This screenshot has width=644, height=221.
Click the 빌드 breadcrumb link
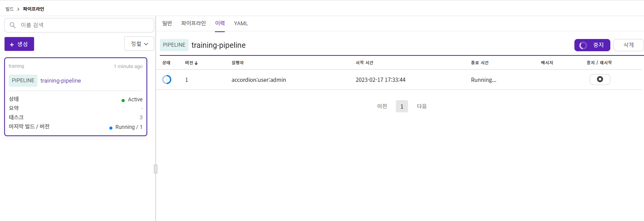[10, 9]
